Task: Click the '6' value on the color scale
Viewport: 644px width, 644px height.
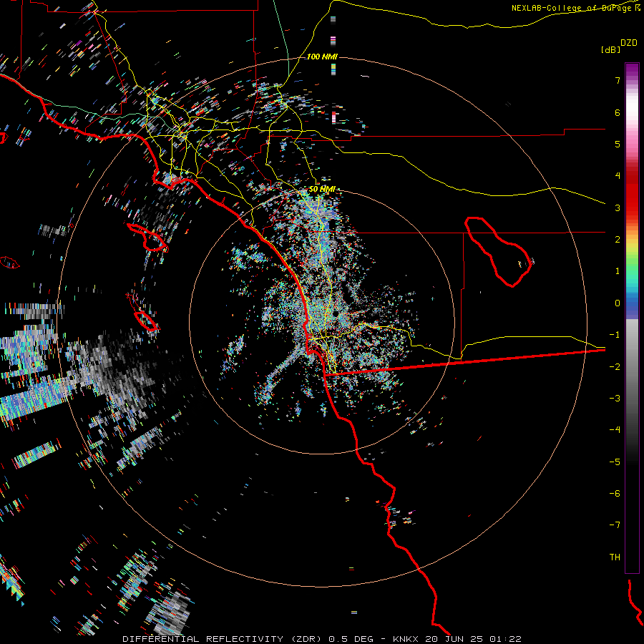Action: (618, 112)
